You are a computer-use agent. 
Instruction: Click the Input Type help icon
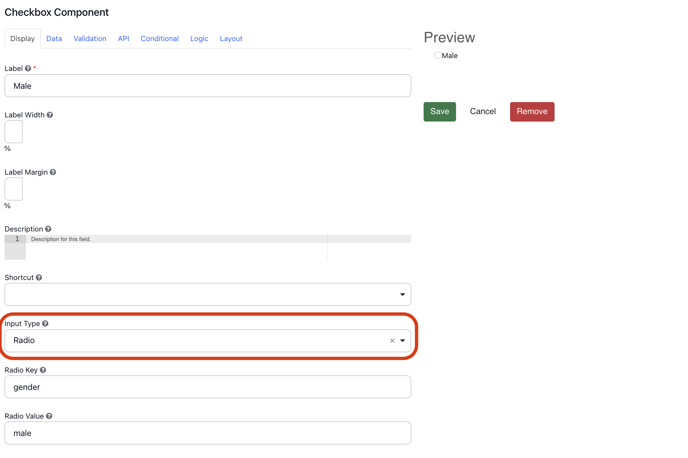[x=45, y=324]
